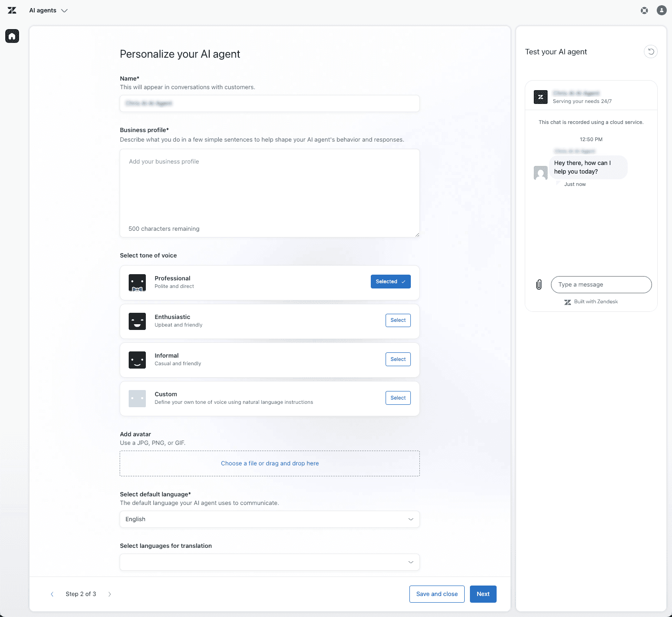Viewport: 672px width, 617px height.
Task: Click the chat recorded cloud service notice
Action: (591, 123)
